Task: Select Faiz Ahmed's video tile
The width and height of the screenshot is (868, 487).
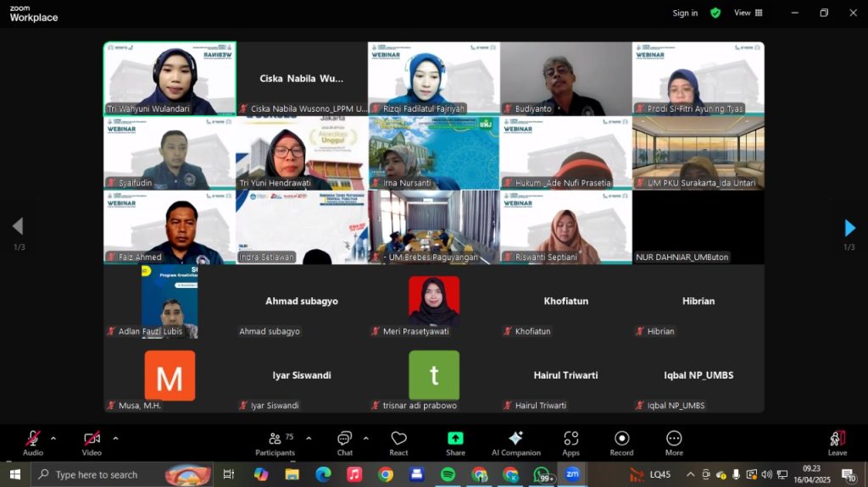Action: (170, 227)
